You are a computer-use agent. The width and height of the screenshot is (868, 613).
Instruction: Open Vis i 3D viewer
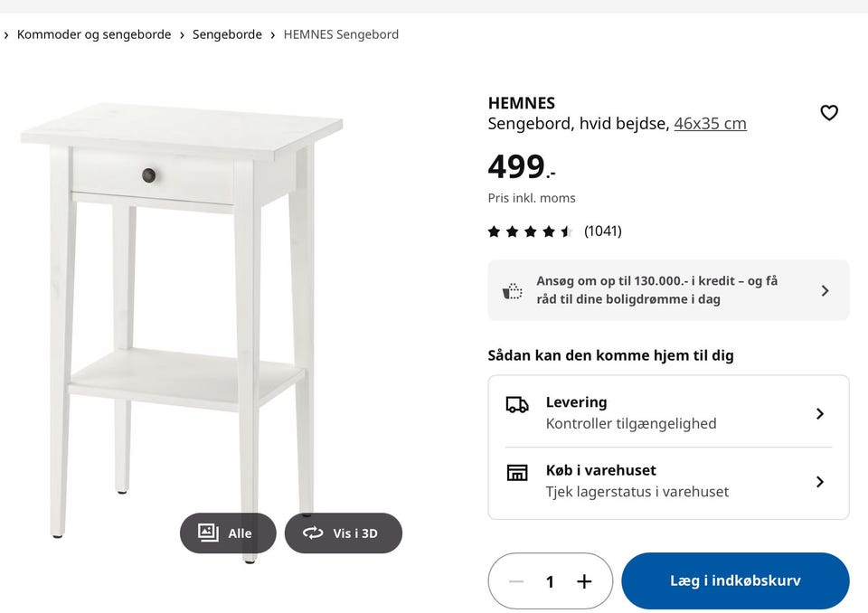click(344, 533)
